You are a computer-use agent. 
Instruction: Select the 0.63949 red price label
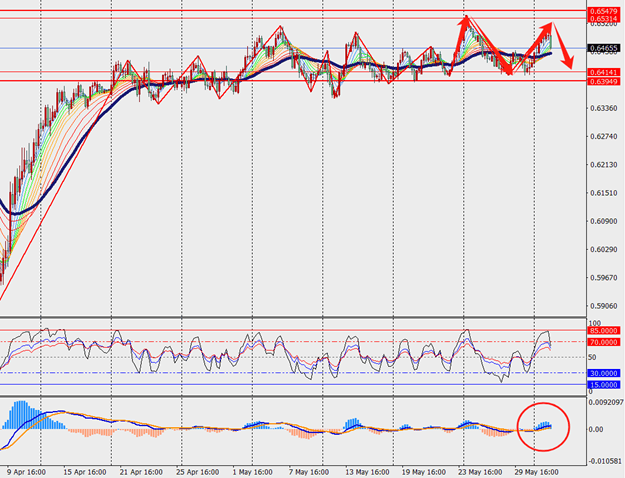[602, 81]
